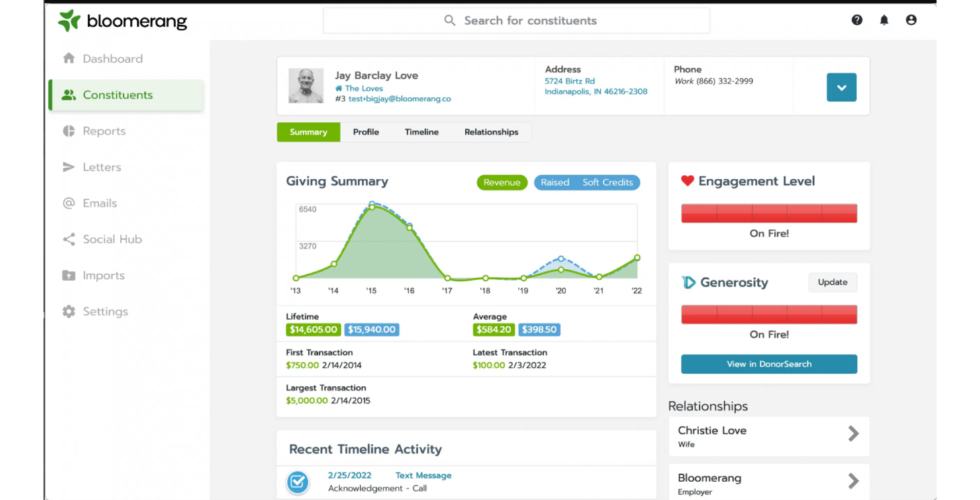Click the $14,605.00 lifetime revenue badge

click(313, 330)
